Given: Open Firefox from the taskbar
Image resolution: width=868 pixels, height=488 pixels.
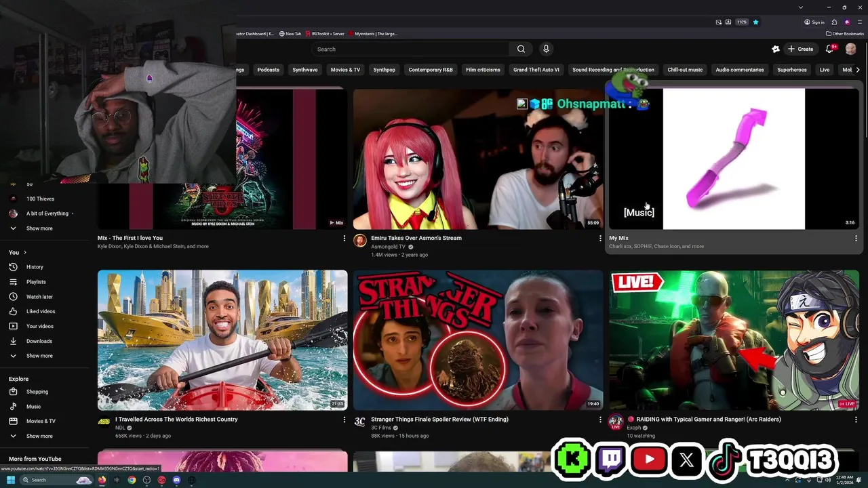Looking at the screenshot, I should [102, 480].
